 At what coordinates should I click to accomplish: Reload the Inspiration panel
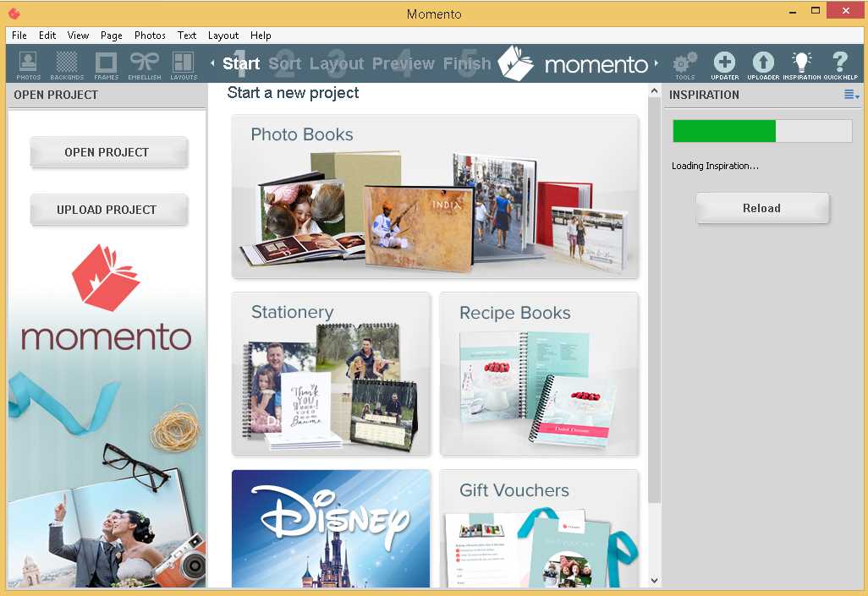pyautogui.click(x=762, y=208)
